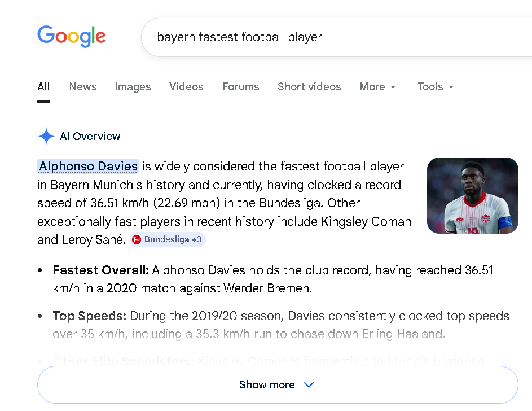The width and height of the screenshot is (532, 411).
Task: Select the All results tab
Action: tap(43, 87)
